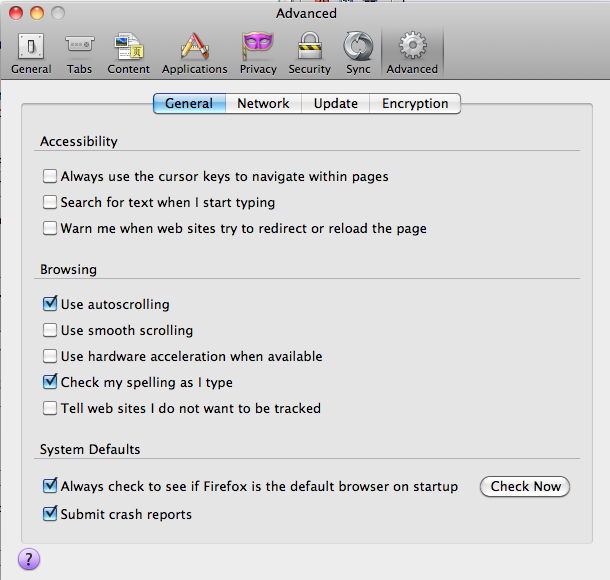The height and width of the screenshot is (580, 610).
Task: Close the Advanced preferences window
Action: tap(16, 13)
